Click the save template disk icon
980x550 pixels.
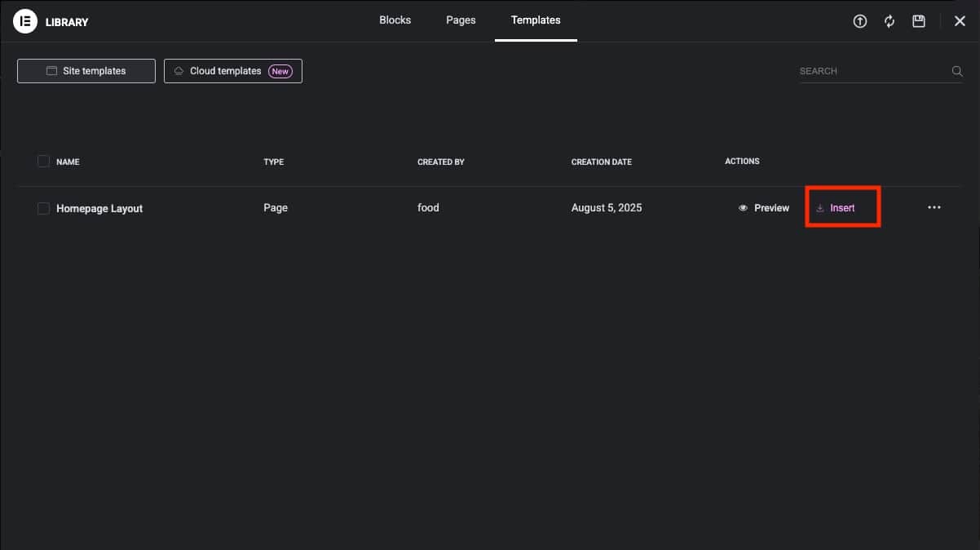(919, 21)
